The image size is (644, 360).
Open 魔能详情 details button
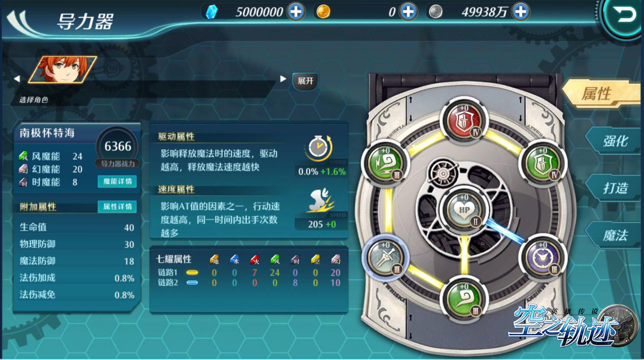(x=117, y=181)
